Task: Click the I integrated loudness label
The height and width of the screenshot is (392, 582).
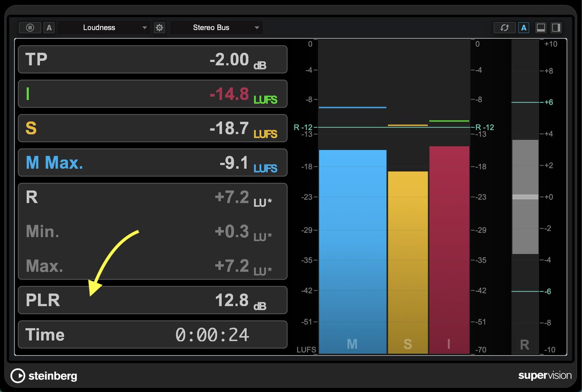Action: tap(28, 94)
